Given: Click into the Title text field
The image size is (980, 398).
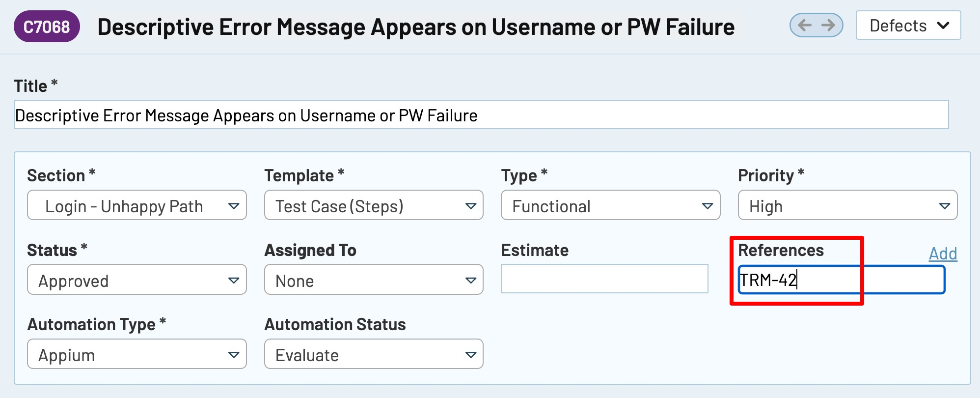Looking at the screenshot, I should (481, 115).
